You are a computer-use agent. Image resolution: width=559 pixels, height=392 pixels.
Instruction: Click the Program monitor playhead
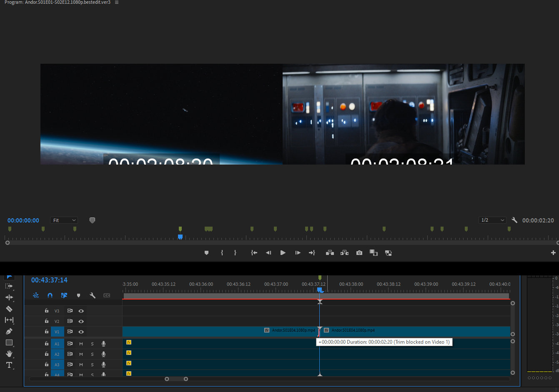click(180, 237)
